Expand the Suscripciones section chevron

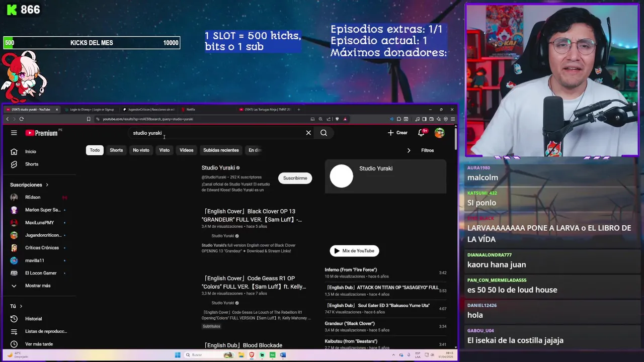click(x=47, y=185)
